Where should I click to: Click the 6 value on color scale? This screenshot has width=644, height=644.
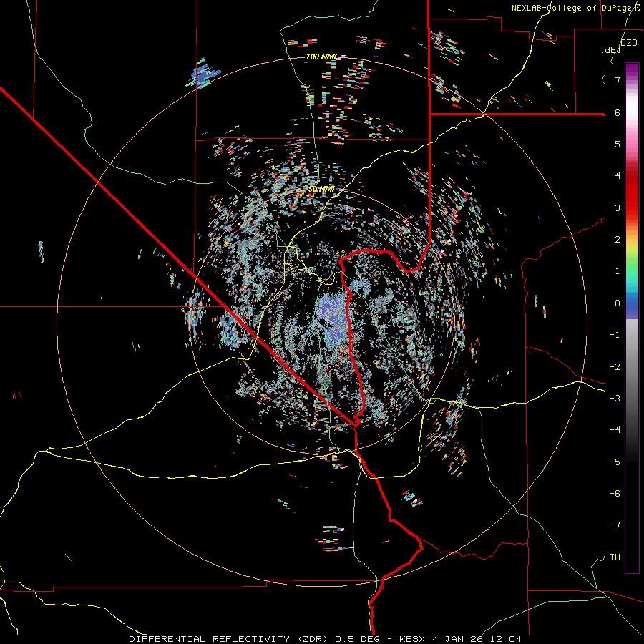pyautogui.click(x=618, y=112)
